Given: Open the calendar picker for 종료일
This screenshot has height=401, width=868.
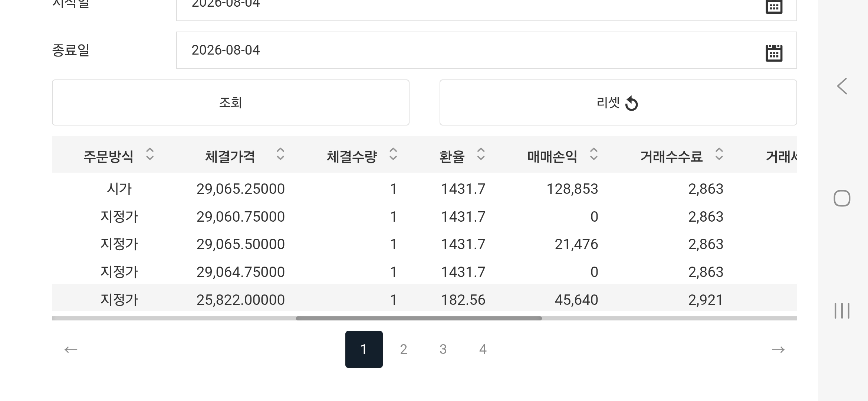Looking at the screenshot, I should click(774, 53).
